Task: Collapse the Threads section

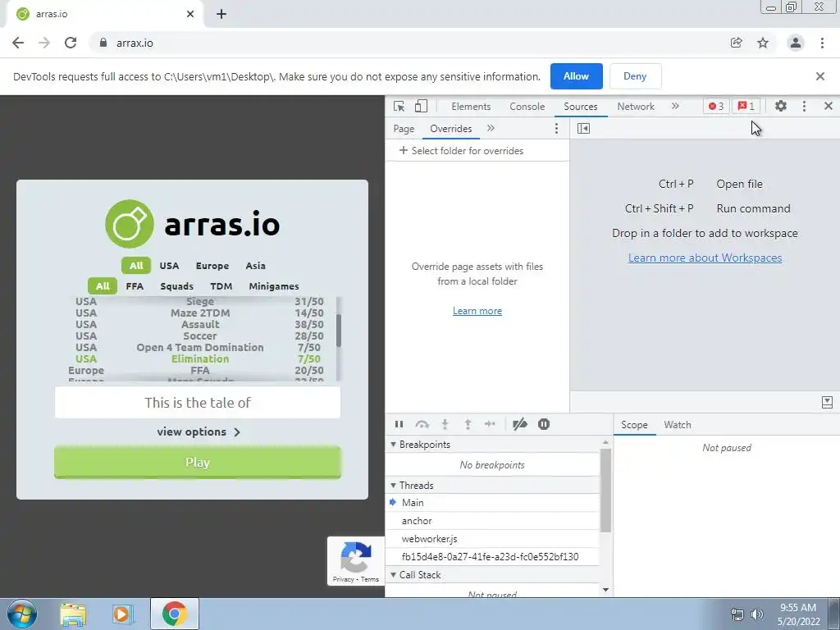Action: [393, 486]
